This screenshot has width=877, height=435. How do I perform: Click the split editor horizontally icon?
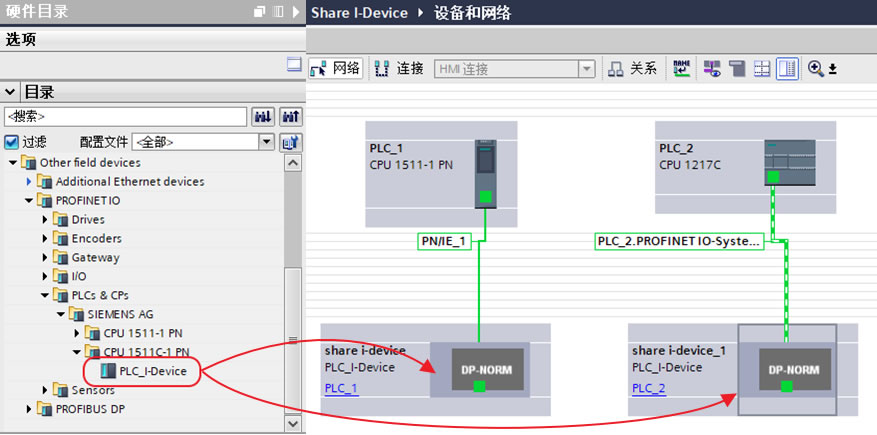coord(762,69)
